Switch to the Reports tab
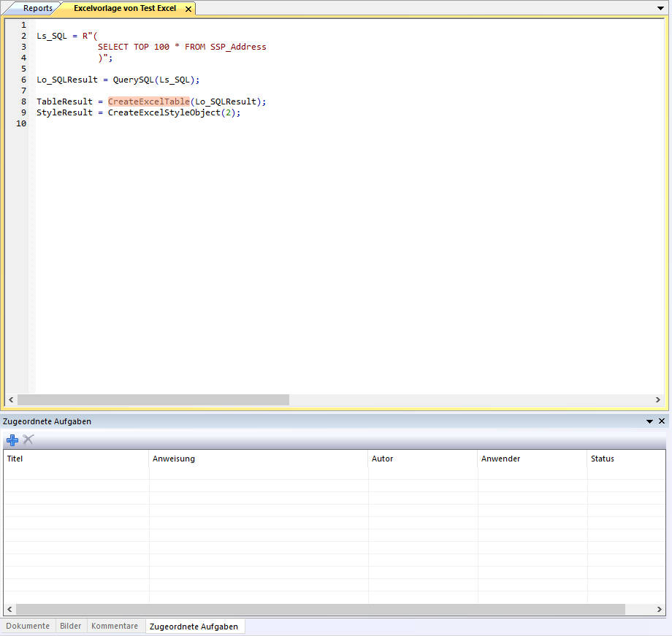Screen dimensions: 672x636 pos(33,8)
